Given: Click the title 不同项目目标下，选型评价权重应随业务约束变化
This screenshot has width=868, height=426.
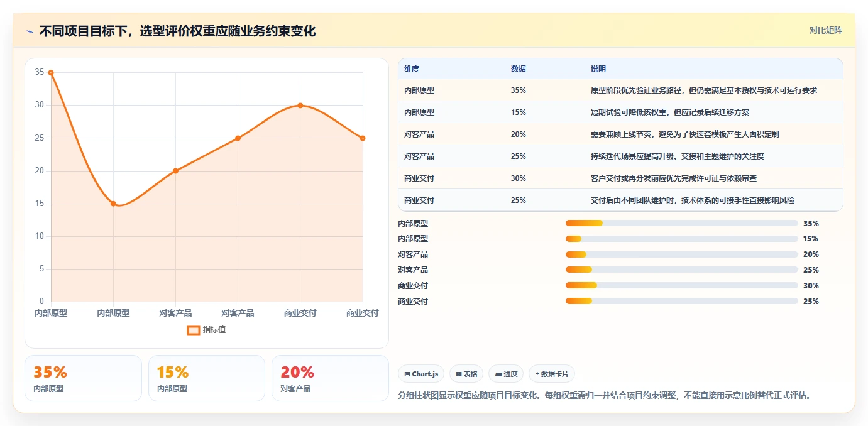Looking at the screenshot, I should point(177,31).
